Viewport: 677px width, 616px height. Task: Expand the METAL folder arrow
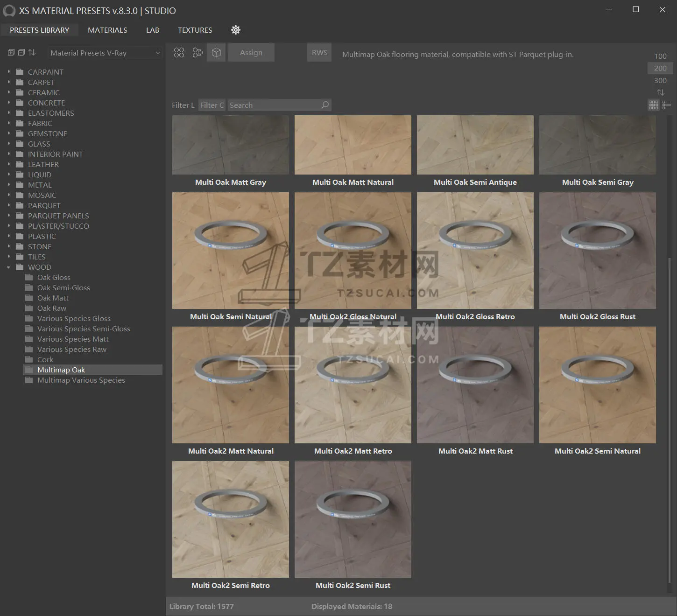8,185
